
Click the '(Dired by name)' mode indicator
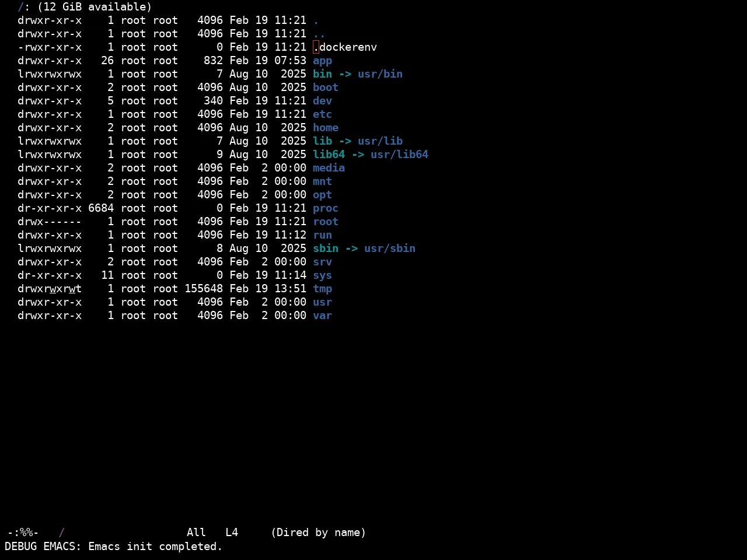click(x=319, y=533)
